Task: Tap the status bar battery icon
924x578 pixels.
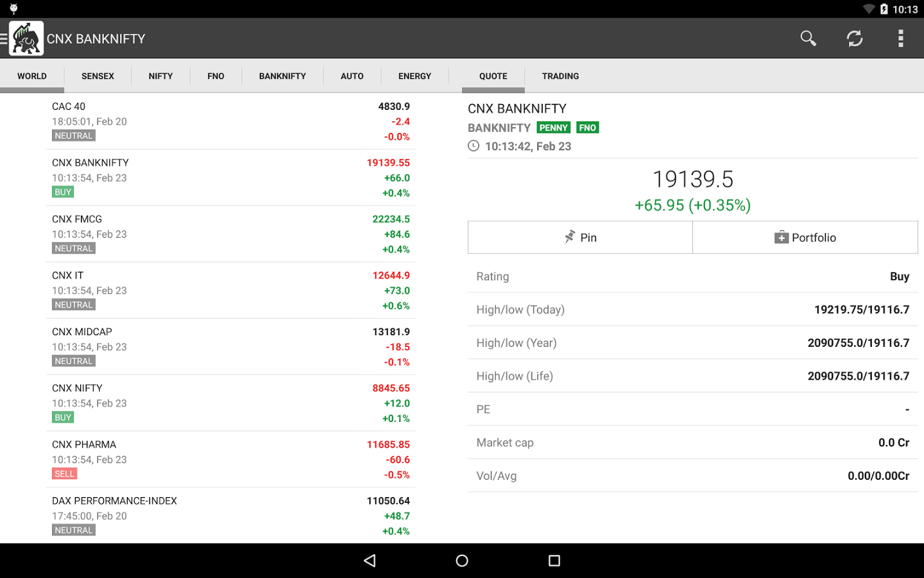Action: [884, 9]
